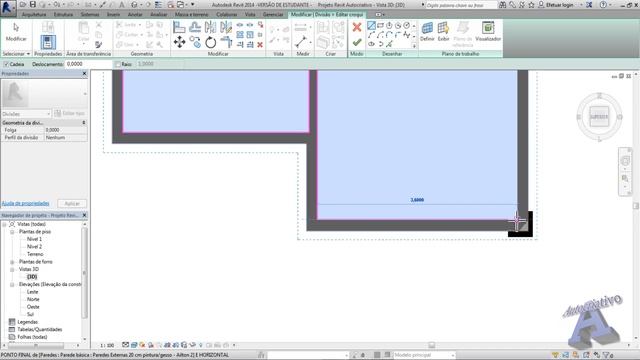Select the Measure tool in Medir panel
This screenshot has width=640, height=360.
coord(301,42)
